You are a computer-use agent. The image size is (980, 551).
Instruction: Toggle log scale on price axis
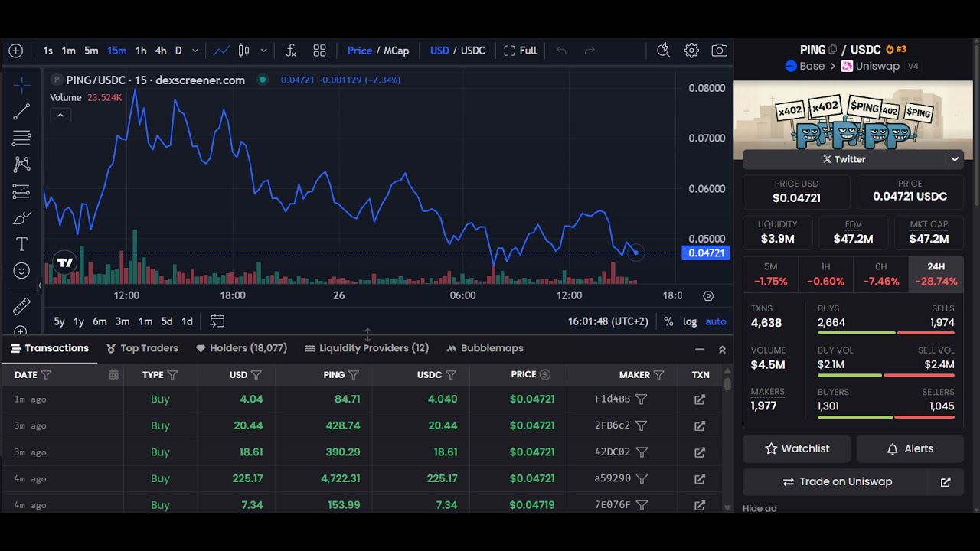coord(690,321)
